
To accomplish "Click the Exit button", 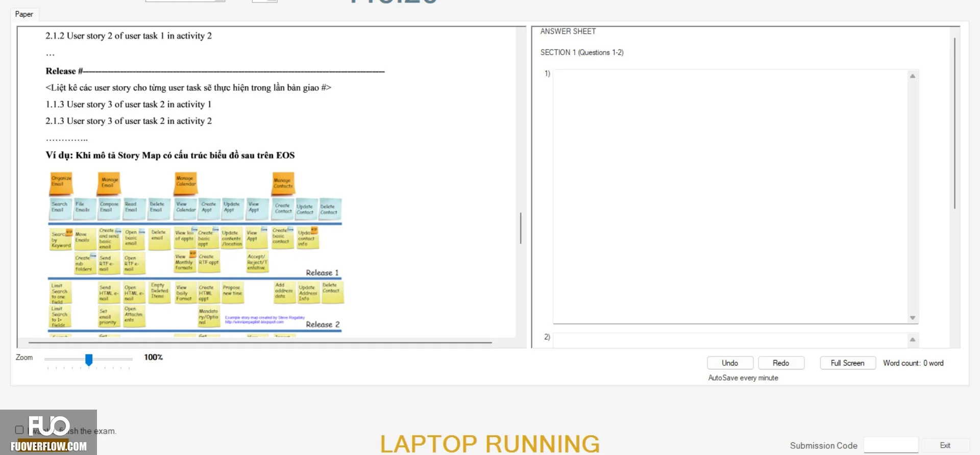I will coord(945,445).
